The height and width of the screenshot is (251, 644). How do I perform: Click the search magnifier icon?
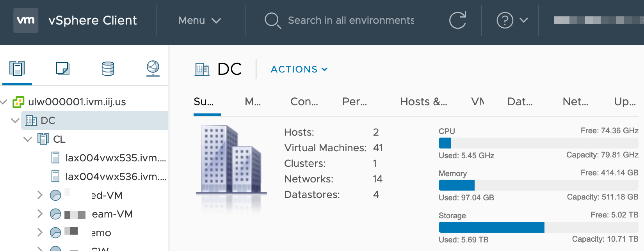272,20
